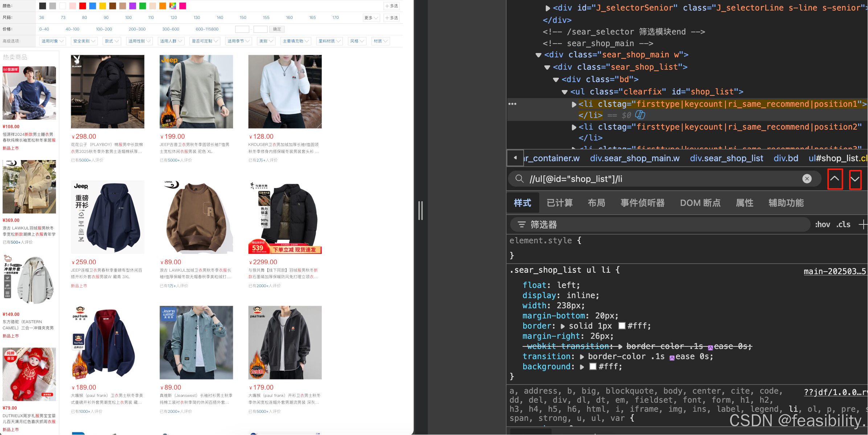Jump to next search match arrow
The width and height of the screenshot is (868, 435).
click(855, 179)
